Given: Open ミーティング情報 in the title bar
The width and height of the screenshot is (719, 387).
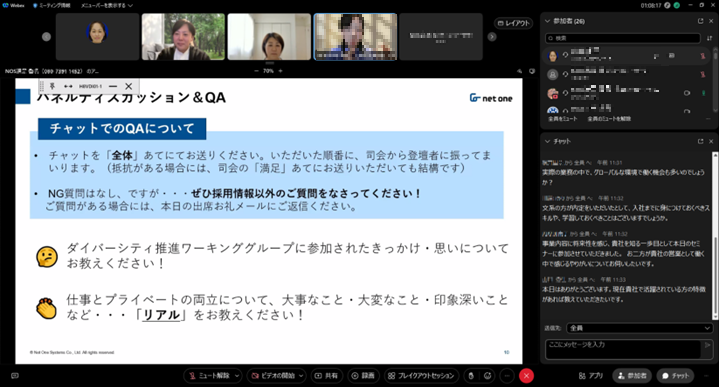Looking at the screenshot, I should pos(52,6).
